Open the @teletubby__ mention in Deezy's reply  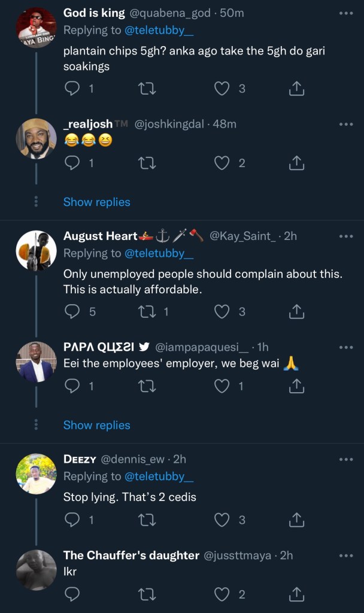click(159, 477)
